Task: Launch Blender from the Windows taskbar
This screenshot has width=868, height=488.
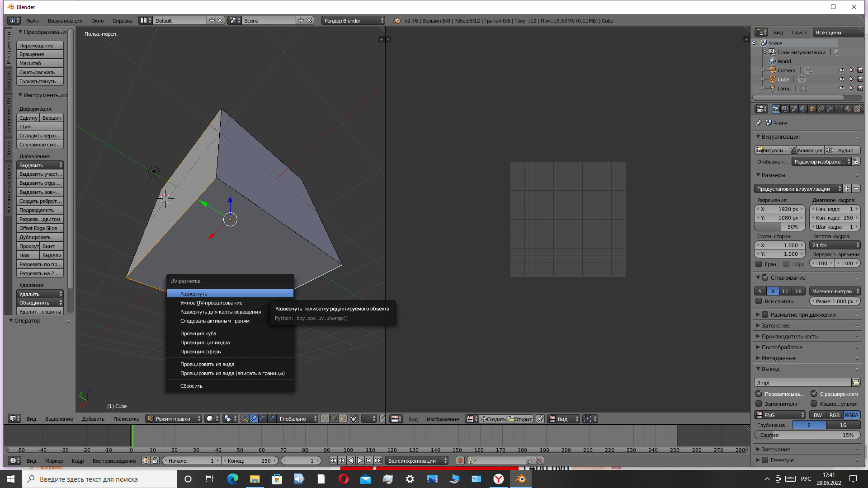Action: 520,479
